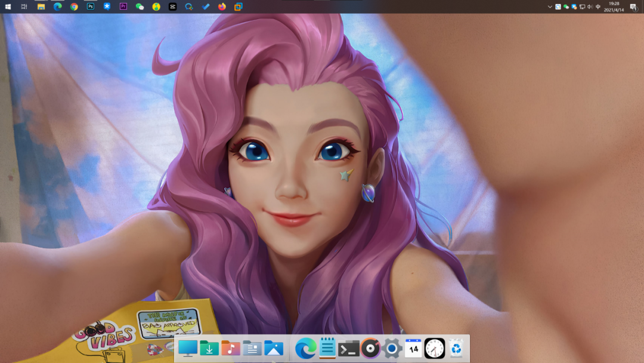Open the terminal icon in the dock

point(348,348)
